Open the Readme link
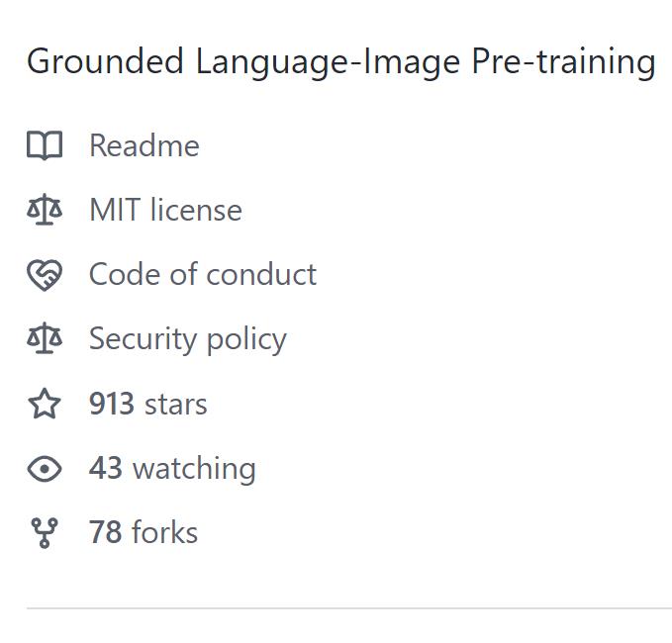 point(144,145)
